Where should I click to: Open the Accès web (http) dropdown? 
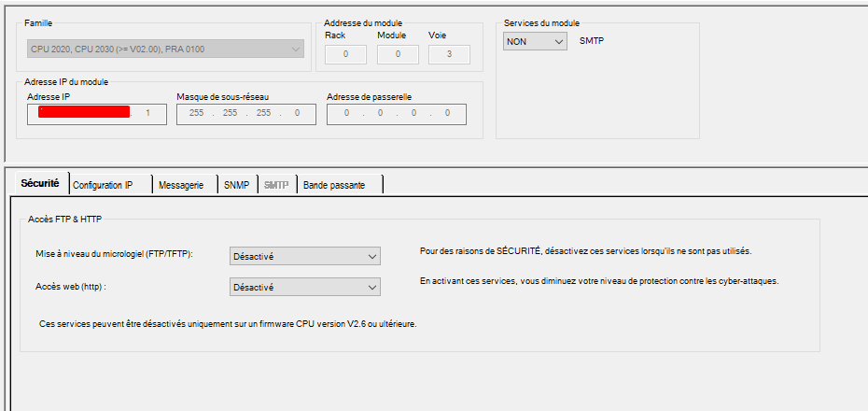304,287
